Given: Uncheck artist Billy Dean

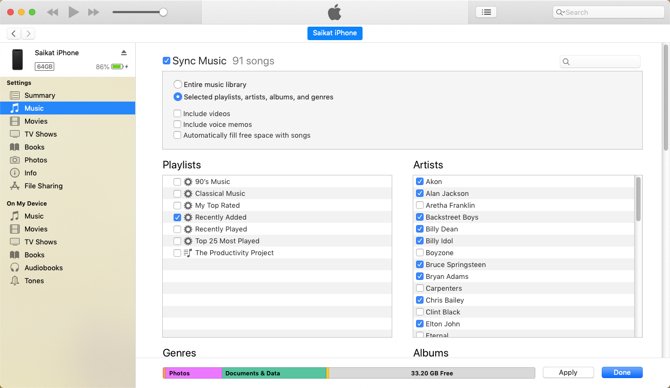Looking at the screenshot, I should (x=420, y=229).
